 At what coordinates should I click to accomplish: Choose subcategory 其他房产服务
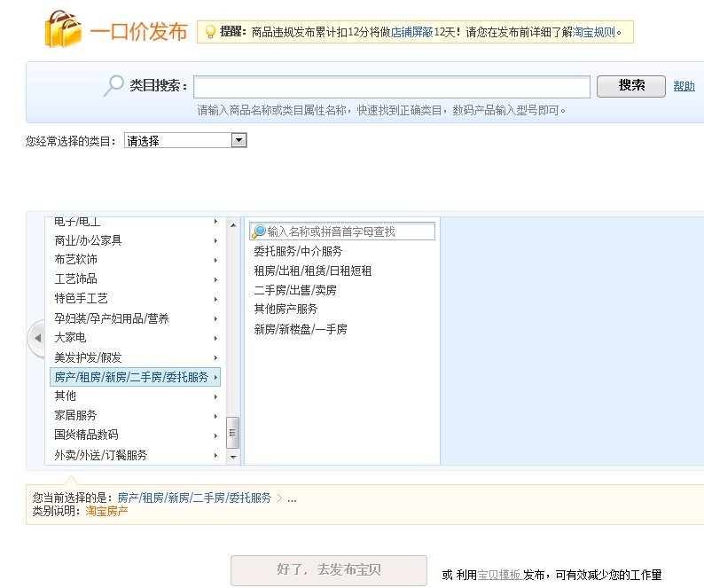[x=286, y=309]
